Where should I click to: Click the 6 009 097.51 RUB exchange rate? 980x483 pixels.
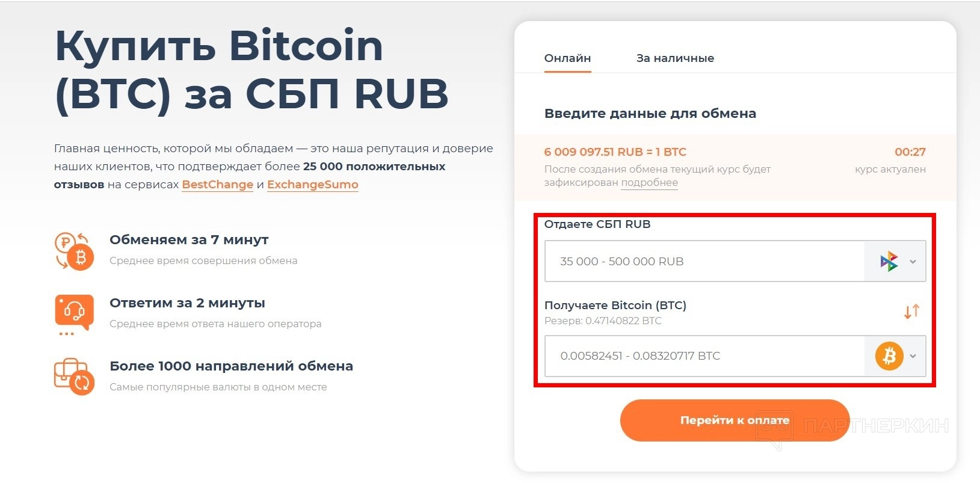[615, 152]
